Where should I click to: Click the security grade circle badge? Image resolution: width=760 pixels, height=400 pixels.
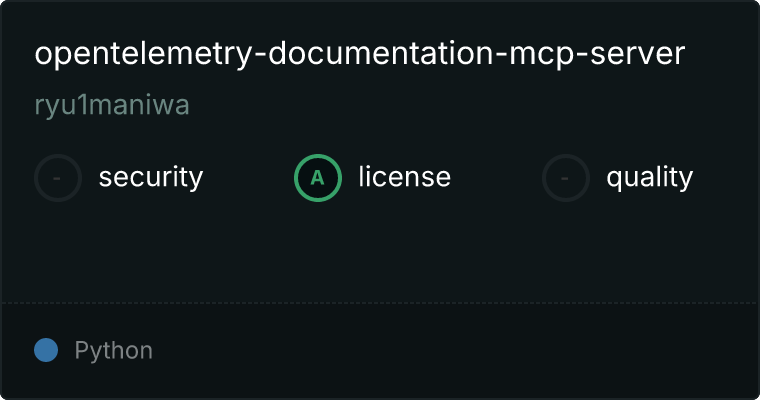(58, 178)
